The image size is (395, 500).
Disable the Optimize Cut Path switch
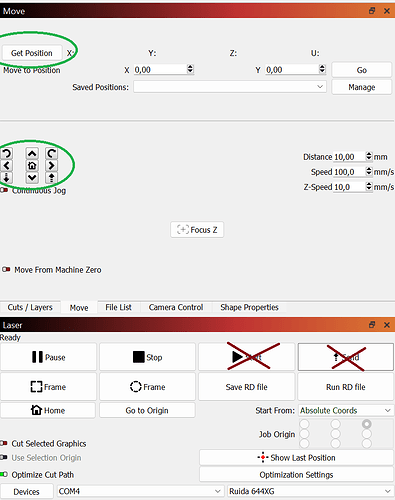coord(4,474)
